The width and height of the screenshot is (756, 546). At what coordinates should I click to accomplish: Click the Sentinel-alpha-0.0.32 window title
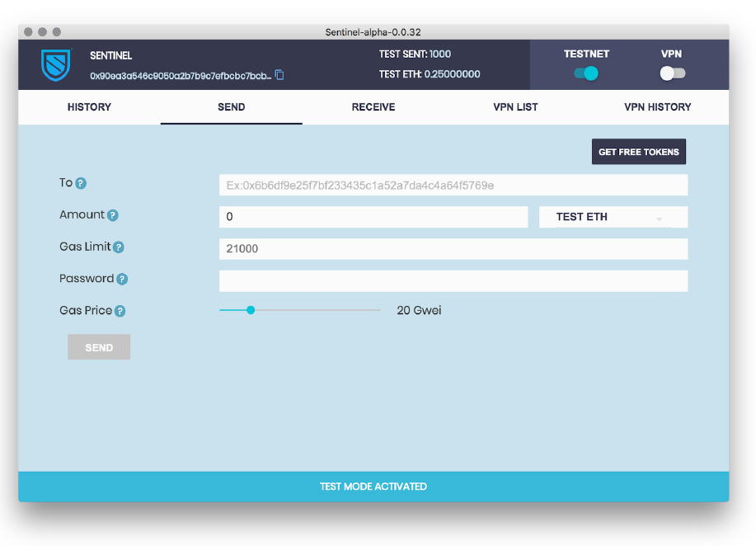coord(373,32)
